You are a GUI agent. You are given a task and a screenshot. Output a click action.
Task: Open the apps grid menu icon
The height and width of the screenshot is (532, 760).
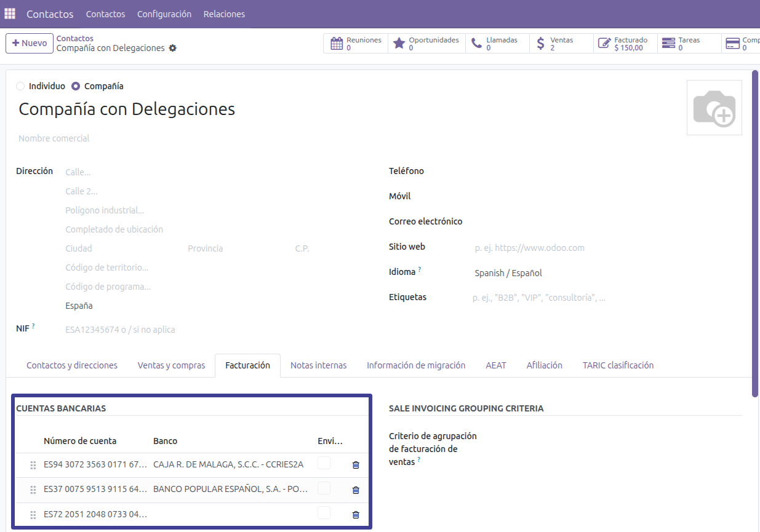pyautogui.click(x=10, y=14)
